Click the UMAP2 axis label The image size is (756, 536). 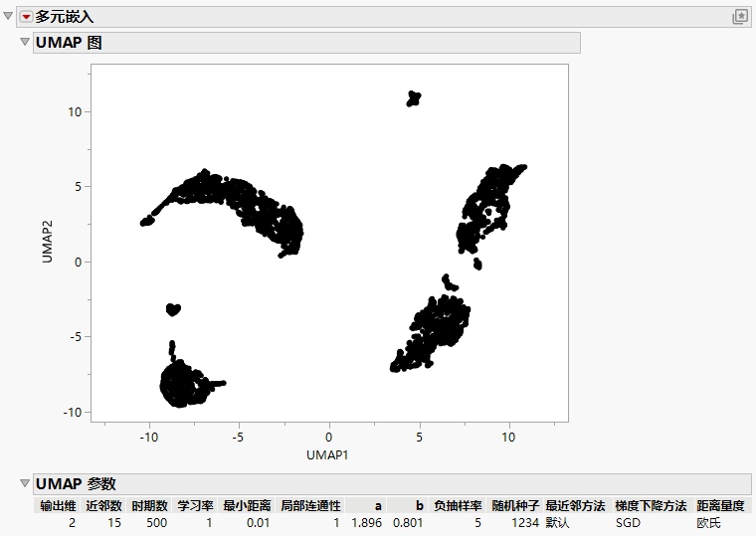[47, 242]
